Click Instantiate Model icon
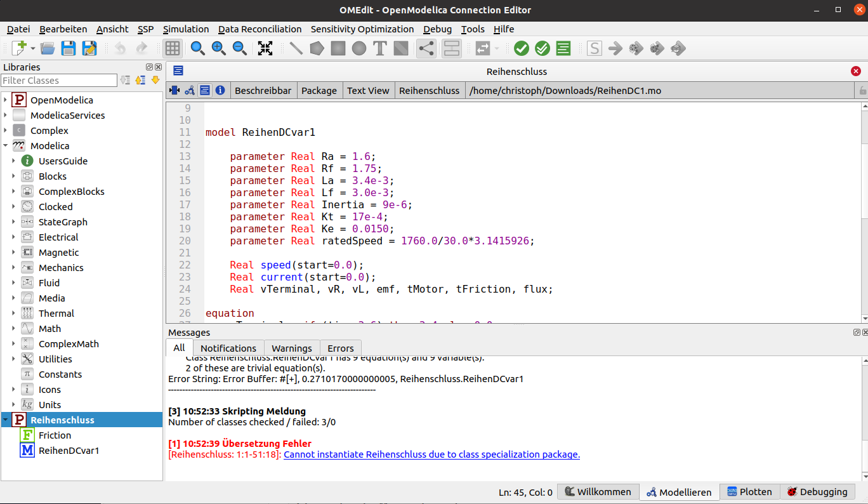Screen dimensions: 868x504 point(563,48)
